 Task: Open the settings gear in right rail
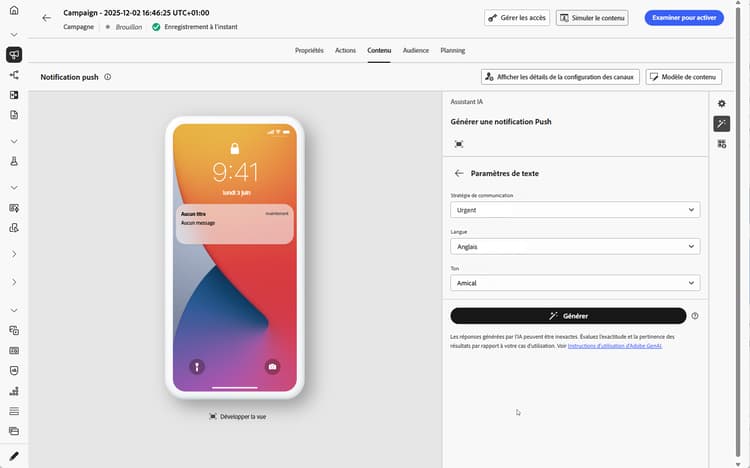point(721,103)
